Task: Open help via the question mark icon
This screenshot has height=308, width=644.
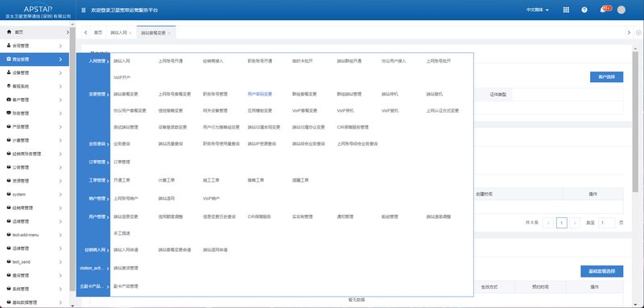Action: point(584,10)
